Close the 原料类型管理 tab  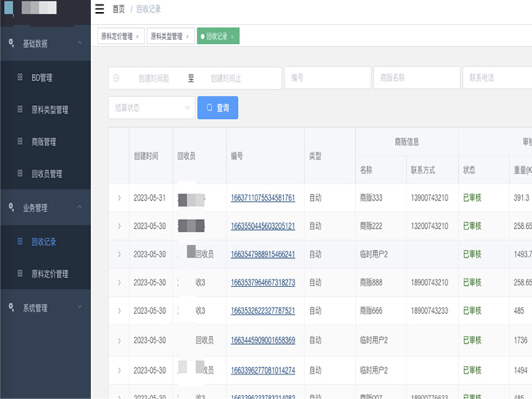(x=187, y=37)
